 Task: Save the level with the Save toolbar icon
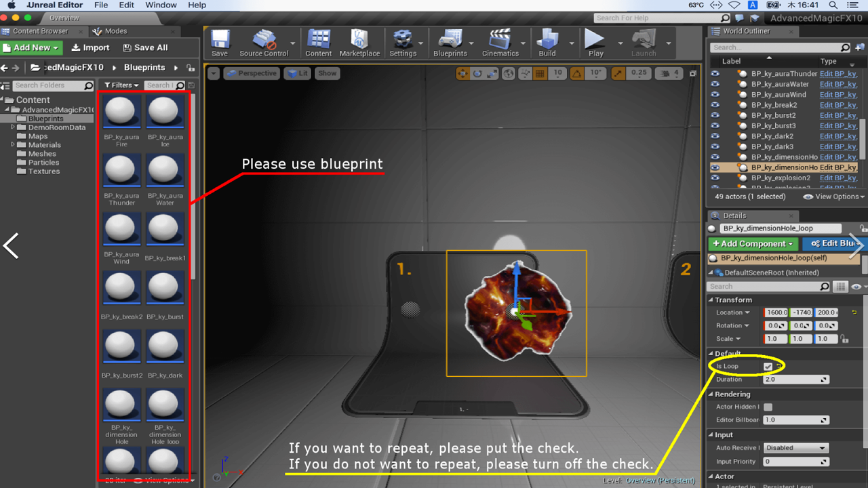click(220, 43)
